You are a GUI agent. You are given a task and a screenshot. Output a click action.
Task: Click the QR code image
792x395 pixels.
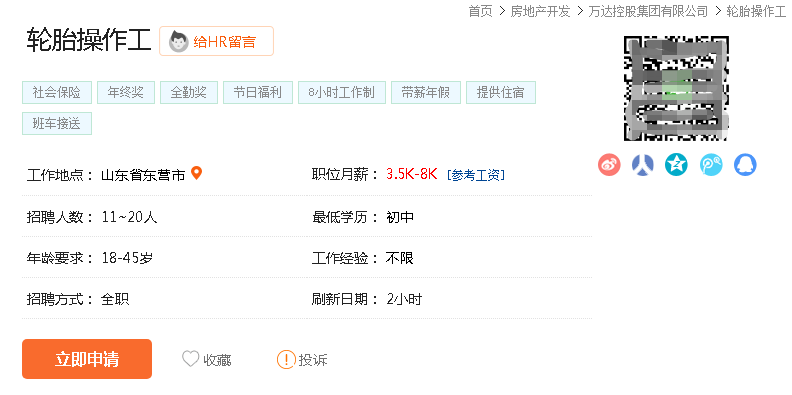pyautogui.click(x=676, y=88)
